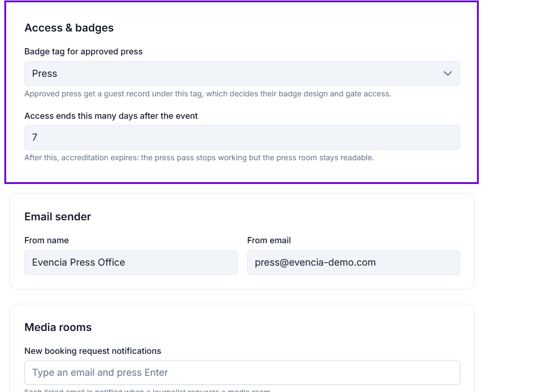Select the 'Media rooms' heading text
This screenshot has height=392, width=549.
[58, 327]
